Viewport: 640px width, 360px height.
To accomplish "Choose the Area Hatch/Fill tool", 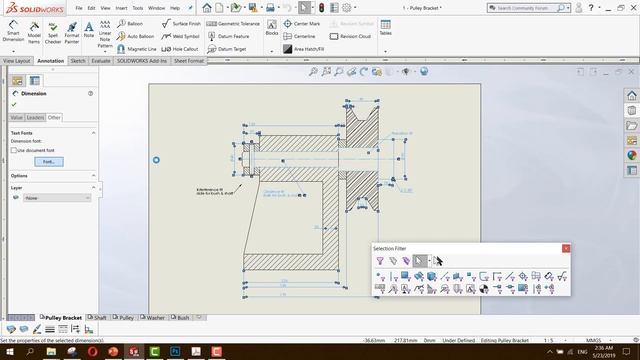I will click(x=304, y=49).
